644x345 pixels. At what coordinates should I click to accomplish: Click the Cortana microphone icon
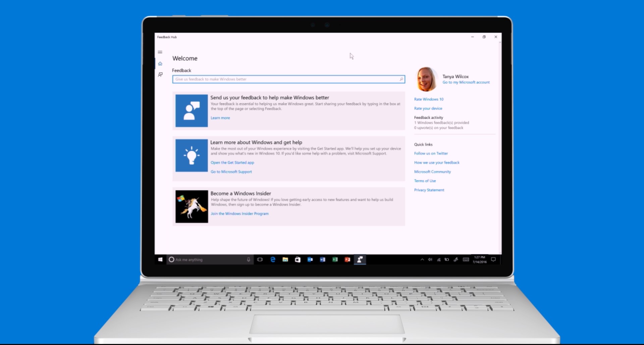249,259
